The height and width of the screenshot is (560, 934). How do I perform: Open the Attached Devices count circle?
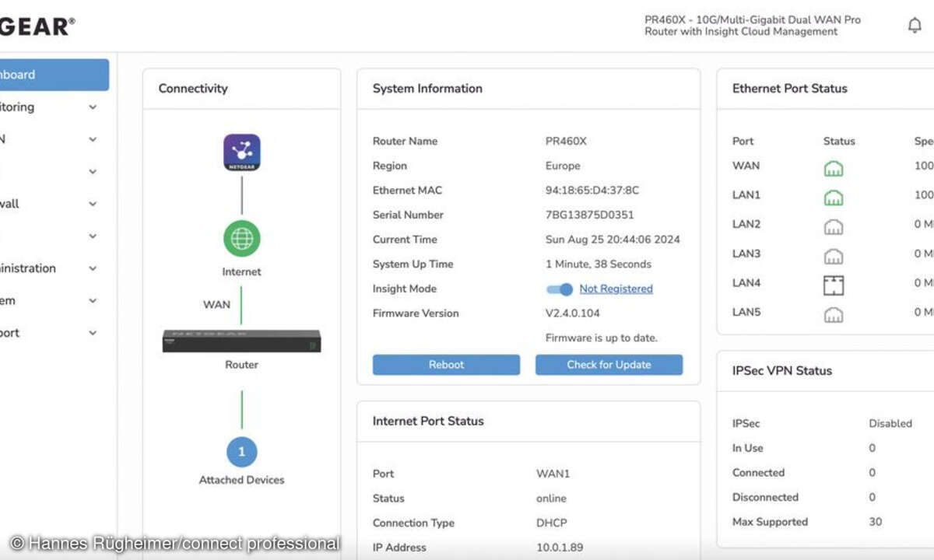(x=241, y=452)
